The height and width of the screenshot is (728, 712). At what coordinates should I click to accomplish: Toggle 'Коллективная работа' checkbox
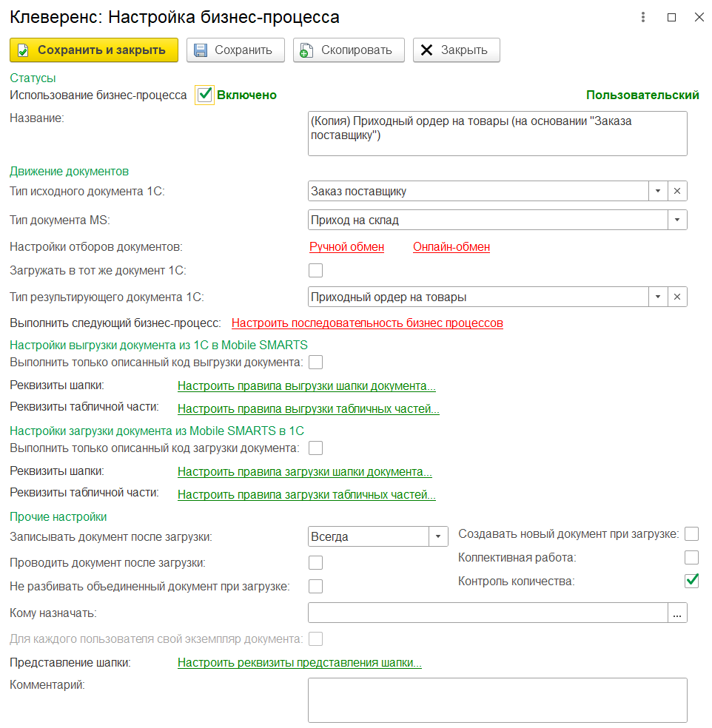(x=691, y=558)
